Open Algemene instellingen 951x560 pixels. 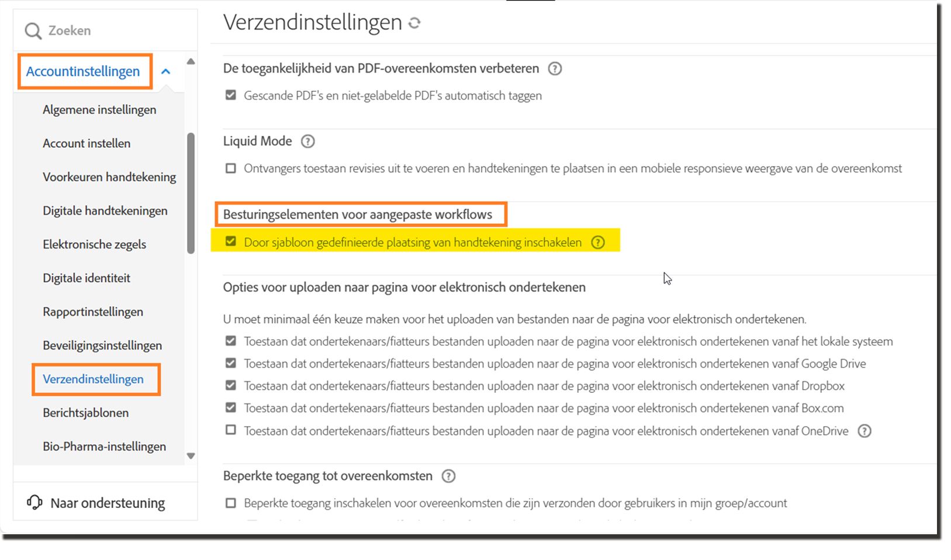point(99,110)
